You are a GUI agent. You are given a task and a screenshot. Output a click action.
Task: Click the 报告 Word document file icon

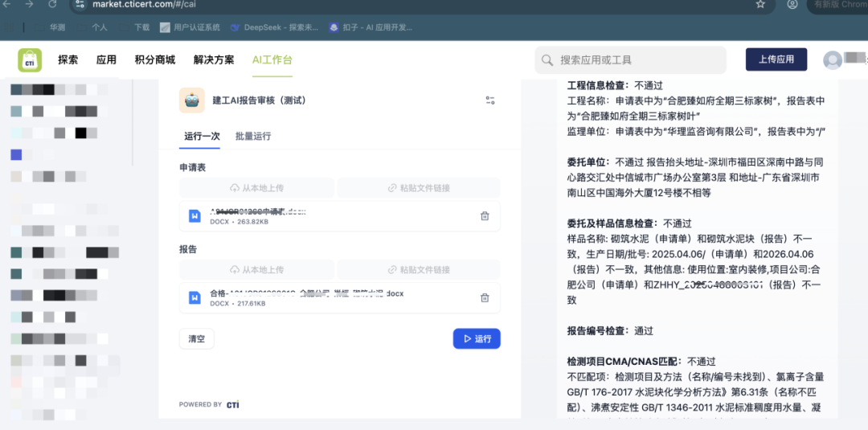[x=194, y=298]
